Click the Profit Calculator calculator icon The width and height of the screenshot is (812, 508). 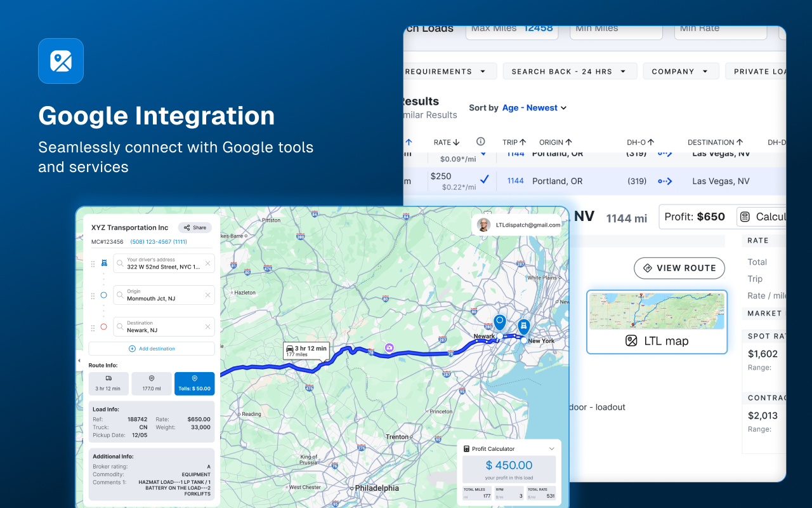pos(466,449)
